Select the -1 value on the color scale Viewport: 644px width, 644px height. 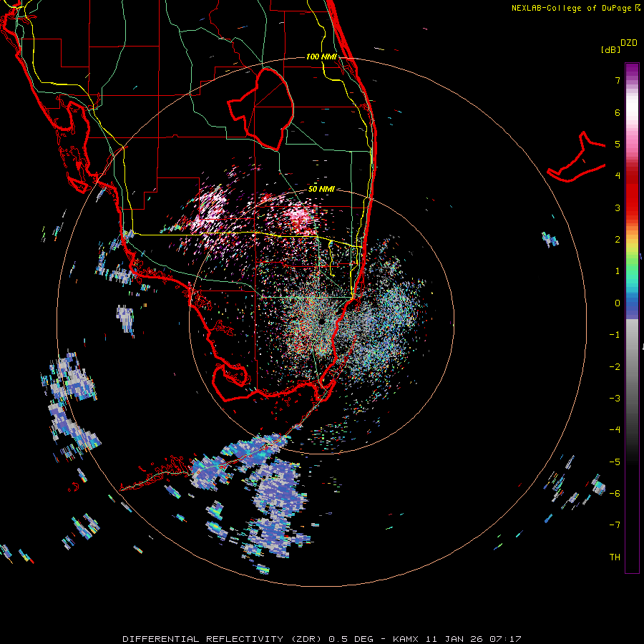click(615, 335)
